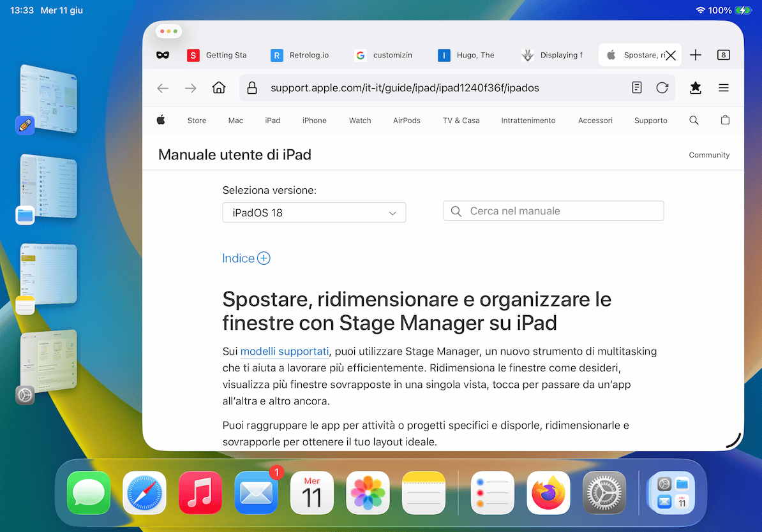Select iPad in the Apple navigation bar
This screenshot has width=762, height=532.
click(273, 120)
